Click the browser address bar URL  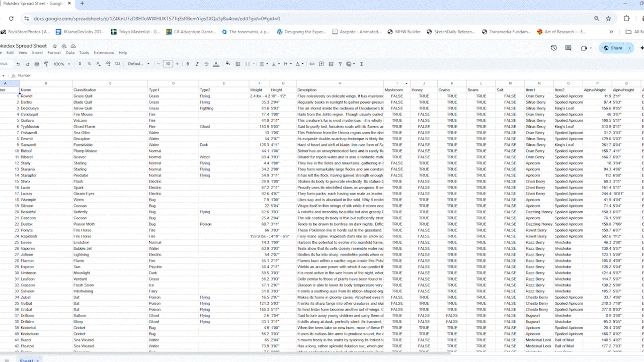point(157,19)
